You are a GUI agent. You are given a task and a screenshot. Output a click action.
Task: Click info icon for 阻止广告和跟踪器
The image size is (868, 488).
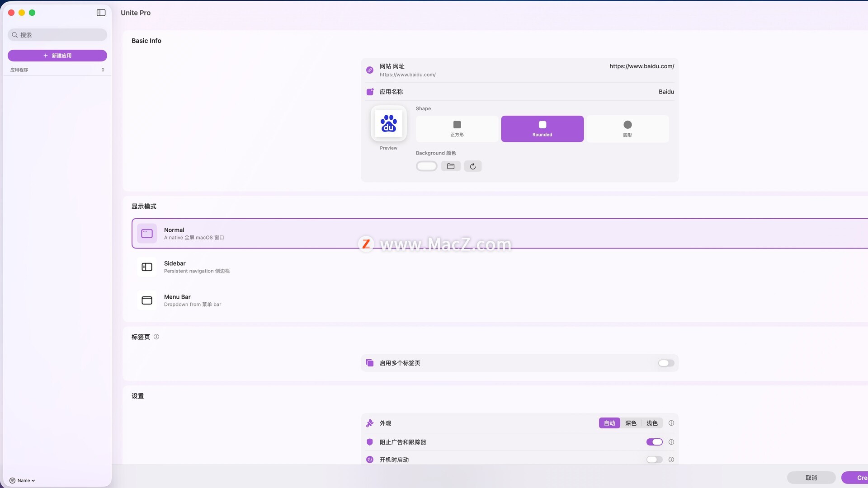click(671, 442)
